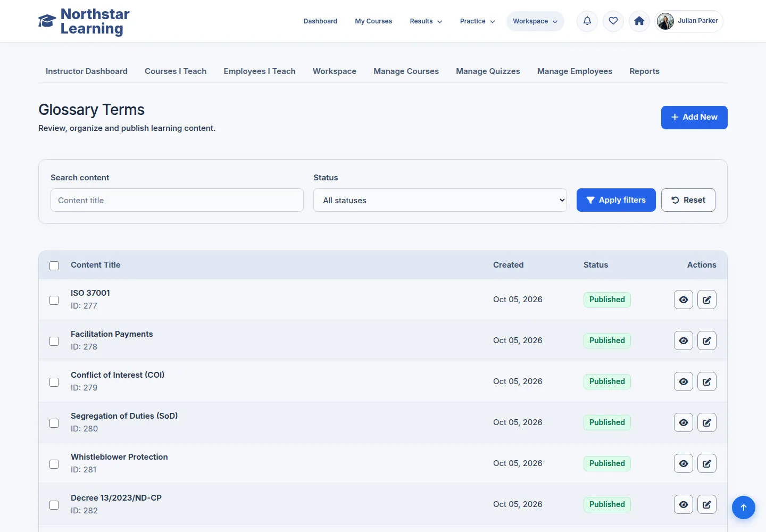Select the ISO 37001 row checkbox
This screenshot has width=766, height=532.
(54, 300)
